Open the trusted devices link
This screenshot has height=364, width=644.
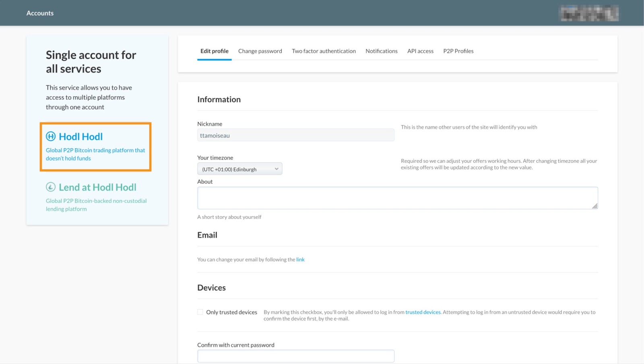(423, 312)
